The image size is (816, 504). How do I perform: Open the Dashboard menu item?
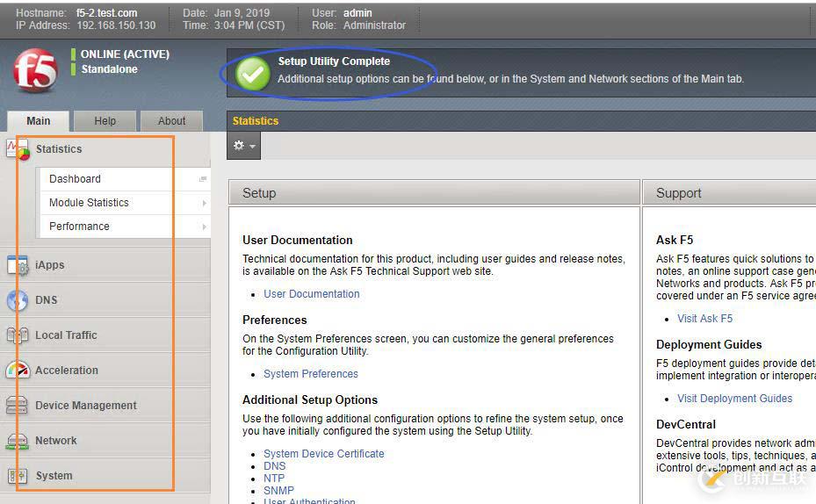click(125, 179)
